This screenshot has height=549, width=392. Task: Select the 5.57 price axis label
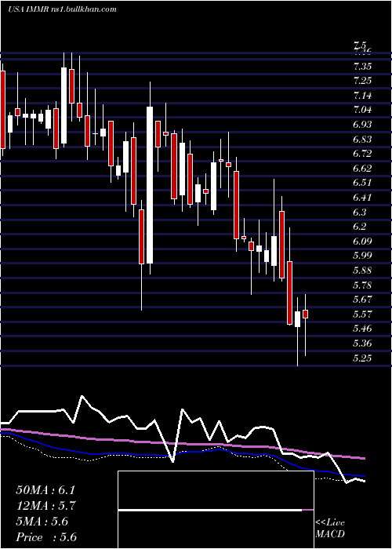(x=362, y=314)
